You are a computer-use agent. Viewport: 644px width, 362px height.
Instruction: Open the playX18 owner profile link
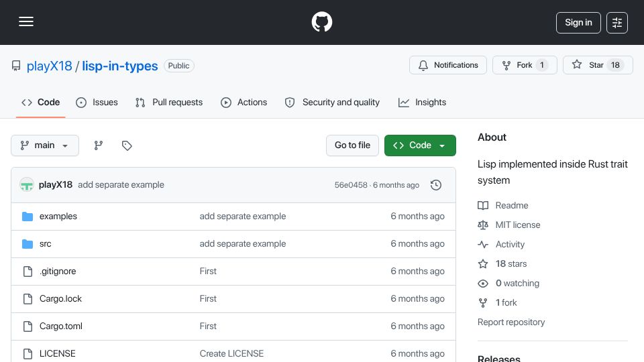pyautogui.click(x=49, y=66)
